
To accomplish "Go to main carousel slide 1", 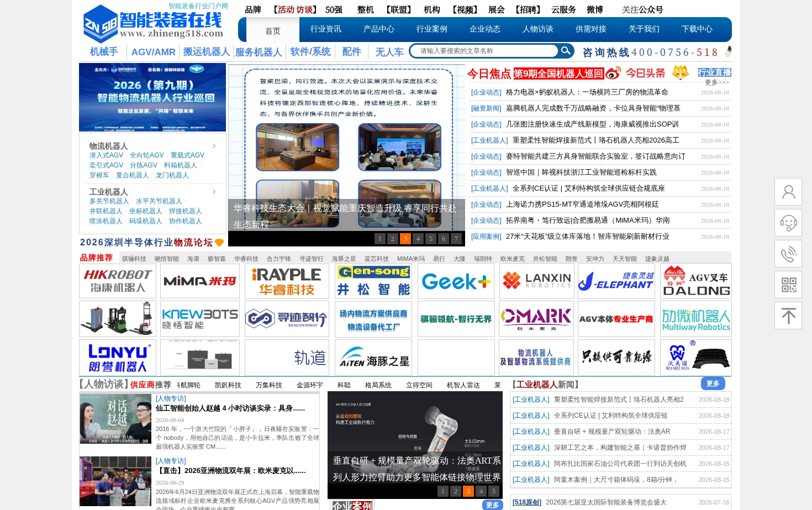I will 380,239.
